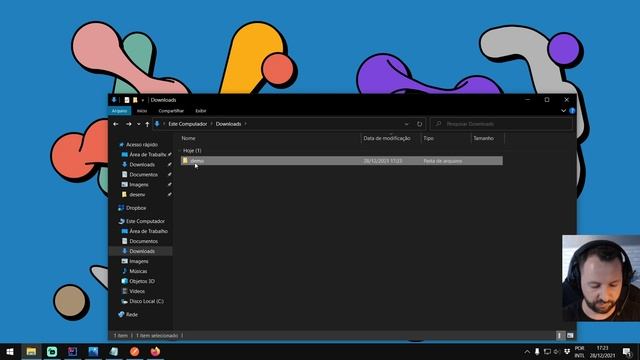
Task: Open the orange round app in the taskbar
Action: click(x=135, y=351)
